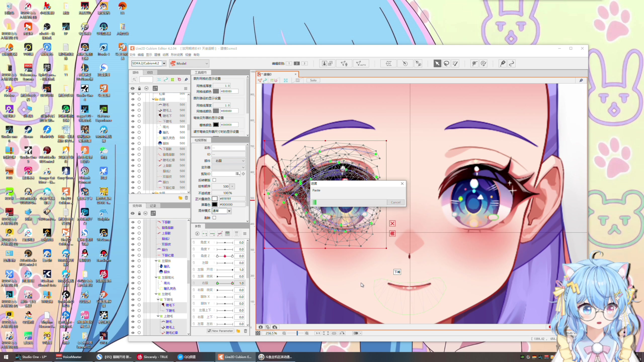Collapse the 左眼珠 deformer group

point(156,261)
